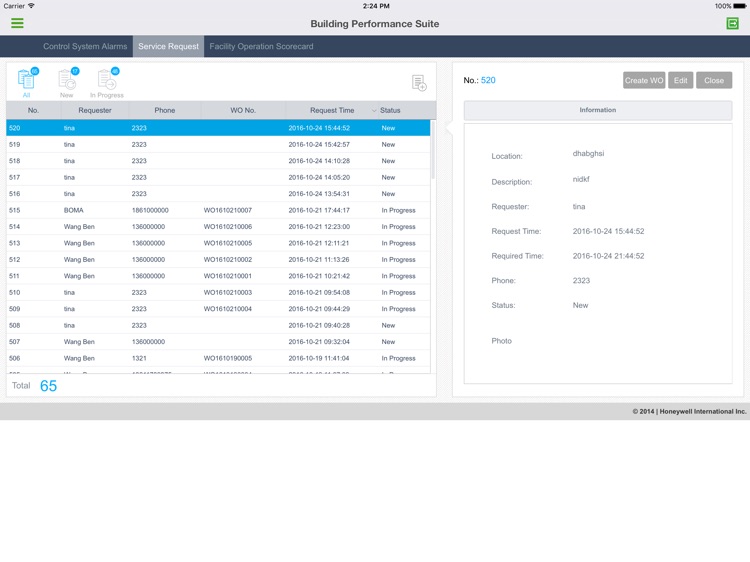Select request row 507
The width and height of the screenshot is (750, 562).
[x=218, y=342]
